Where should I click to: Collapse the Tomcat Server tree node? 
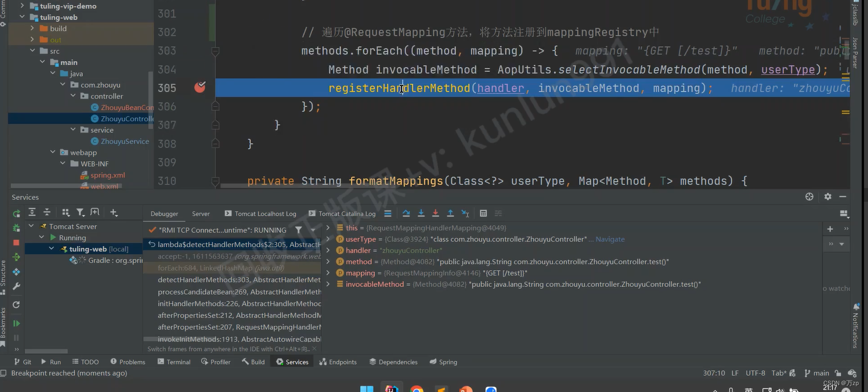click(x=31, y=226)
